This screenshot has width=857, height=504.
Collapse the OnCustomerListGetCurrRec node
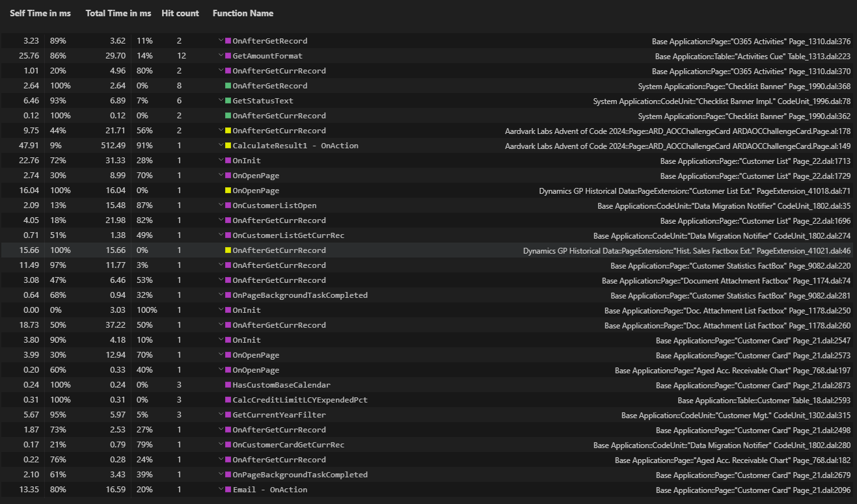click(x=221, y=235)
